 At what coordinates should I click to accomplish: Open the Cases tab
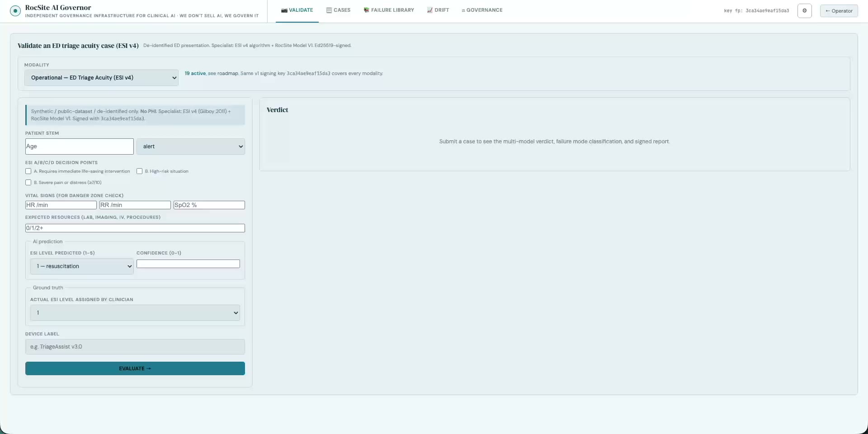(338, 10)
